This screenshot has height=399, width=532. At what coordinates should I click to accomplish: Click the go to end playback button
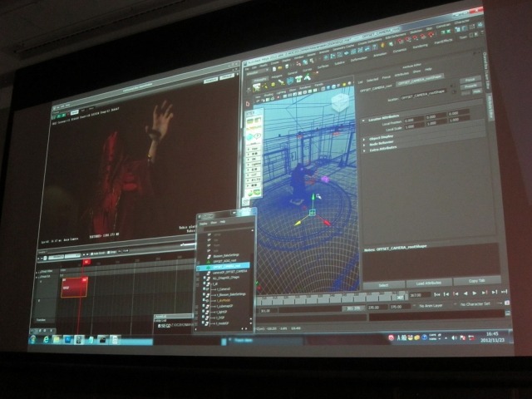(x=505, y=292)
